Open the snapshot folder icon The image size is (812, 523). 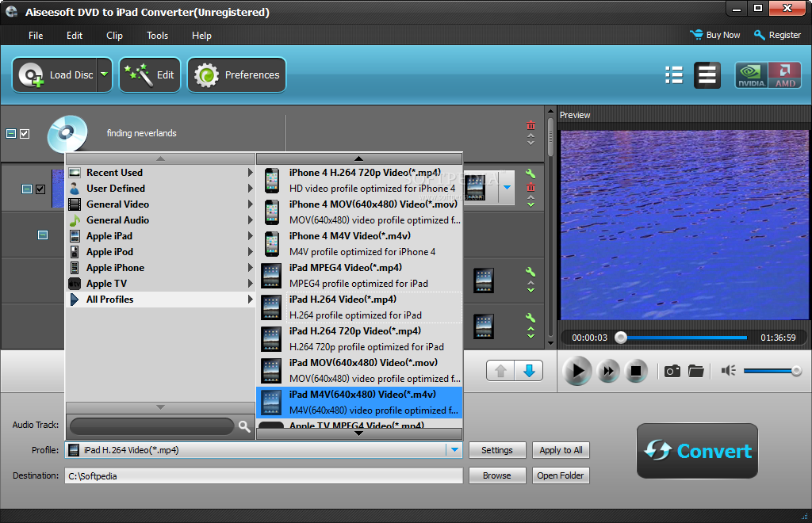coord(696,371)
